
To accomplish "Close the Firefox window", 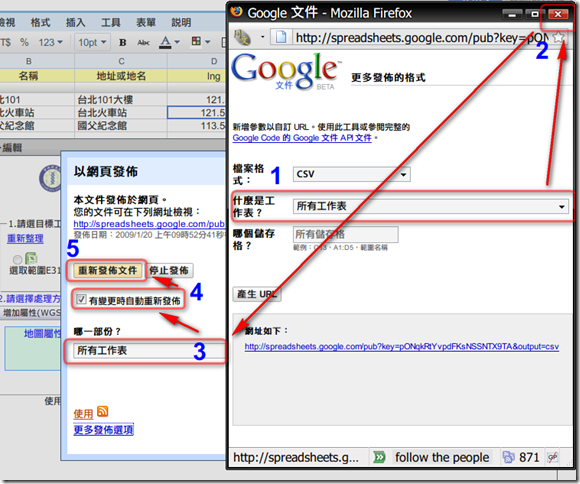I will click(x=557, y=14).
